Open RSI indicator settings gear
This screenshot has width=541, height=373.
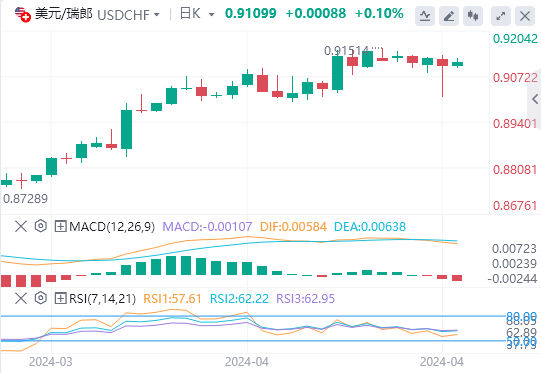point(41,298)
